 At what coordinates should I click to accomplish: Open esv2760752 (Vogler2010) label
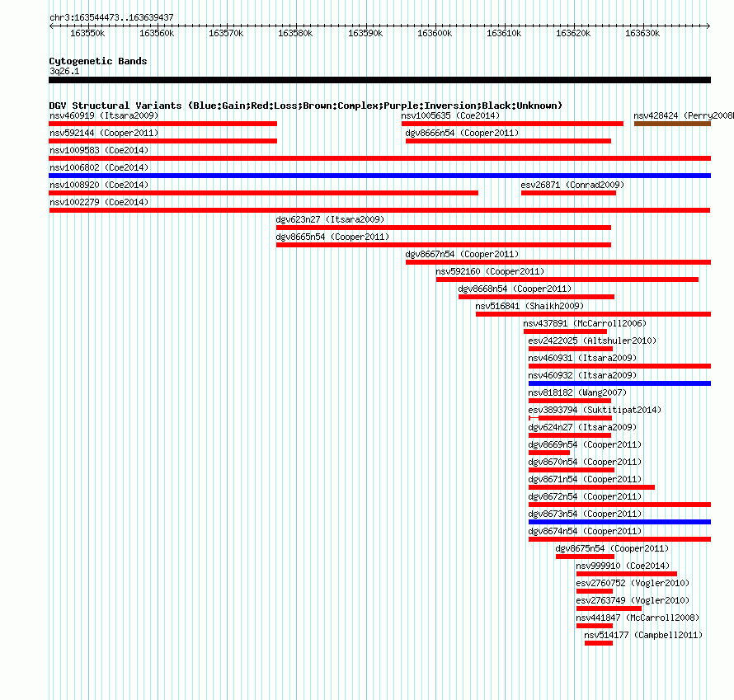click(x=633, y=583)
